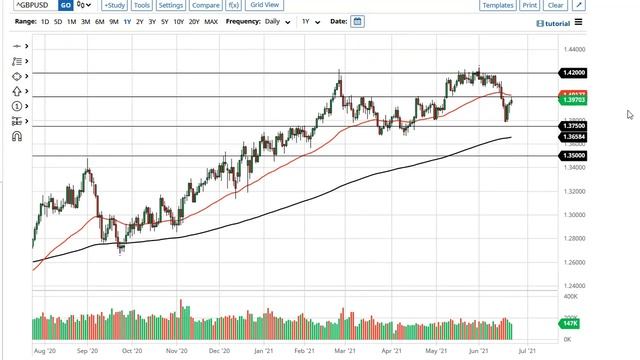The width and height of the screenshot is (640, 360).
Task: Click the green 1.39703 last price label
Action: tap(573, 100)
